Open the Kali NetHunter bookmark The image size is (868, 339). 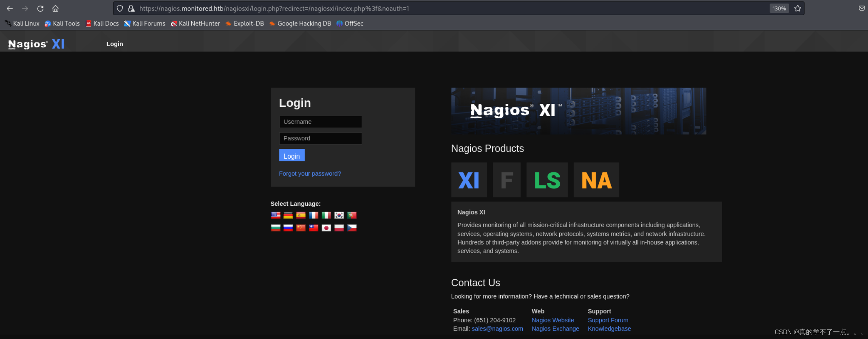tap(195, 23)
